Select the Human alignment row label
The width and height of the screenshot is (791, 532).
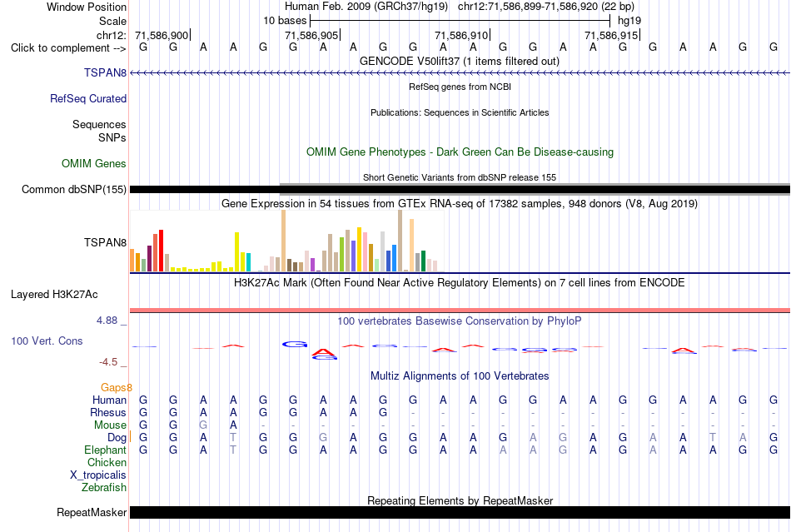pos(109,400)
